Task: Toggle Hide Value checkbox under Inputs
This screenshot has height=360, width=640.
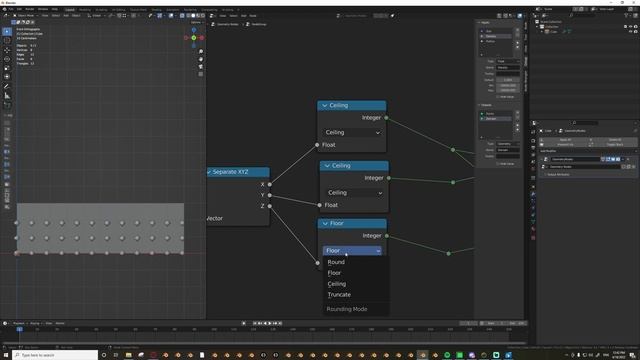Action: pos(498,97)
